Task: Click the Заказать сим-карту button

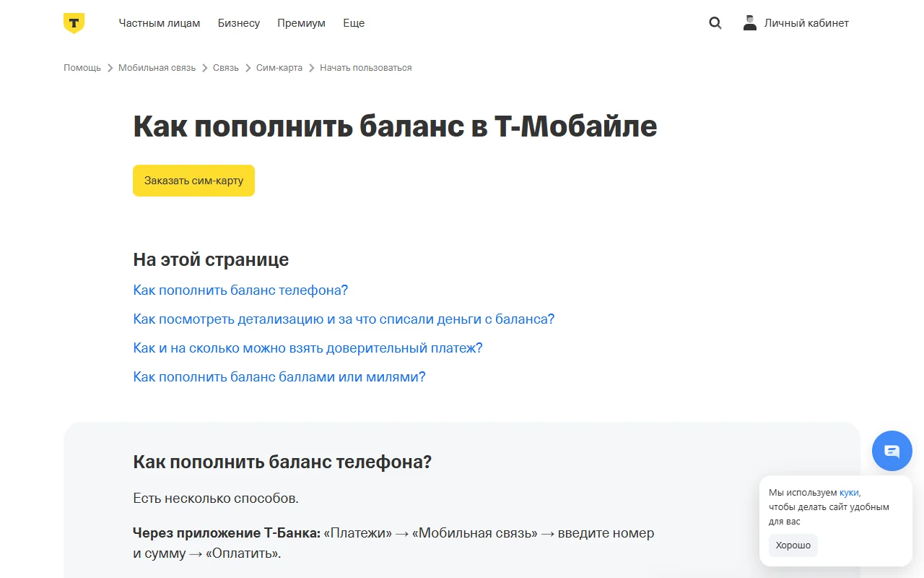Action: [x=193, y=181]
